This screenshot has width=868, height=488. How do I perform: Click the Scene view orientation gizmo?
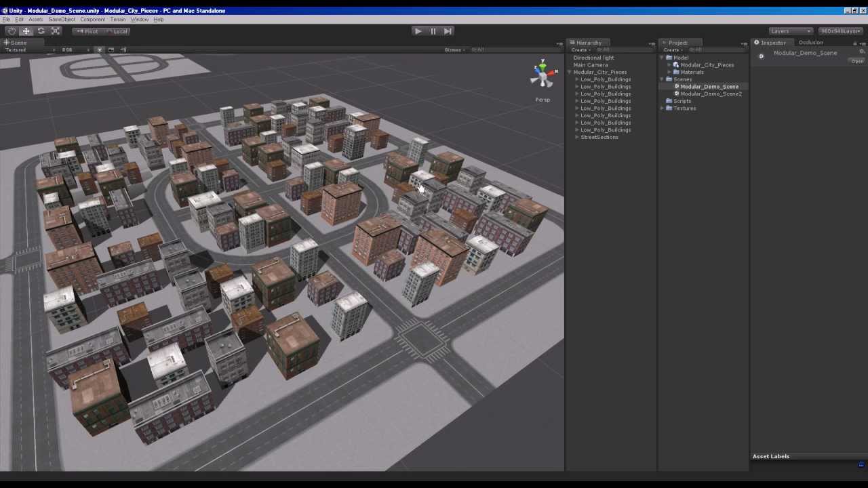[x=542, y=75]
